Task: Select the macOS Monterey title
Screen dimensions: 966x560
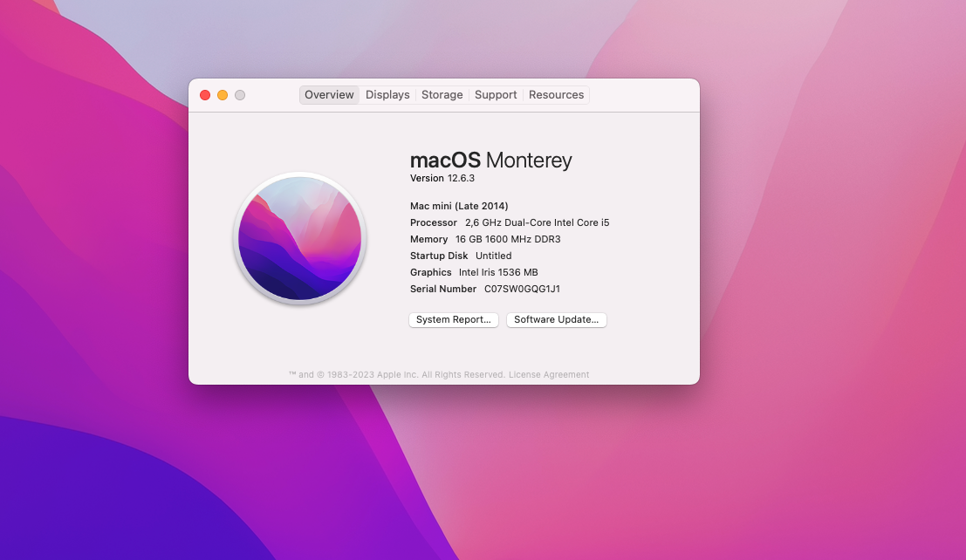Action: coord(491,160)
